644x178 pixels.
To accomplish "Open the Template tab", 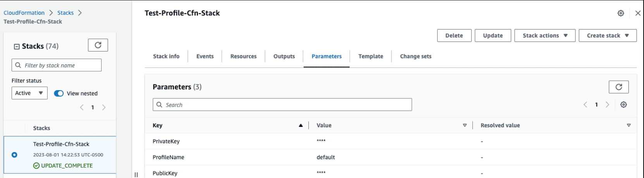I will (x=370, y=56).
